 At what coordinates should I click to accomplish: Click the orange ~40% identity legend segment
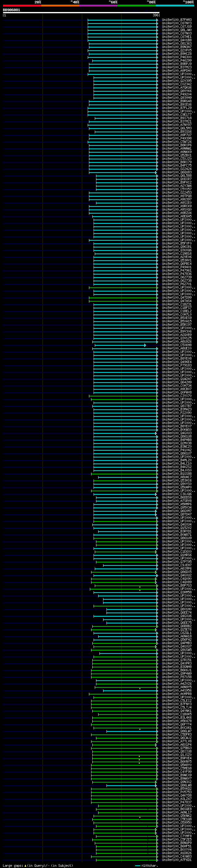pyautogui.click(x=60, y=6)
